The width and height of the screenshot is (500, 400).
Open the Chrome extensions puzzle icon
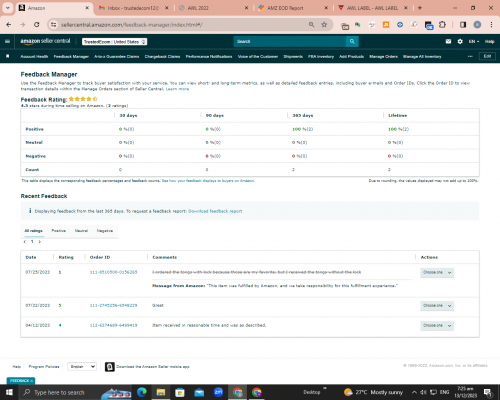pos(442,25)
